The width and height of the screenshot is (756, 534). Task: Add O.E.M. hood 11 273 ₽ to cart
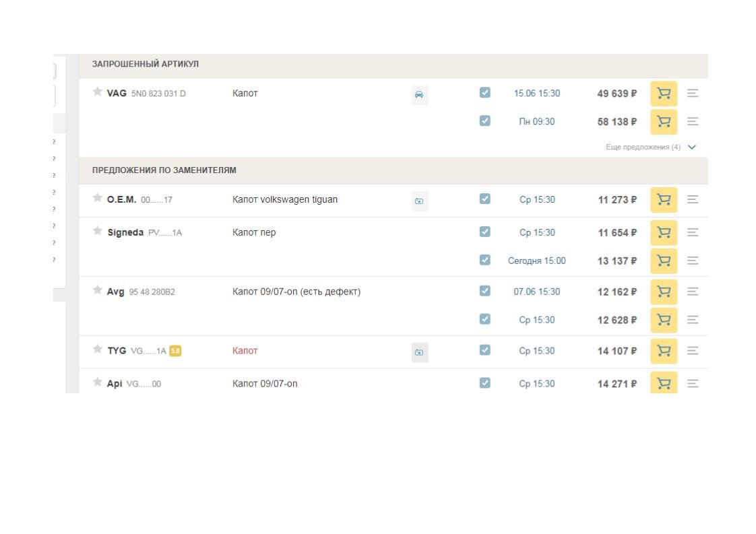coord(664,199)
